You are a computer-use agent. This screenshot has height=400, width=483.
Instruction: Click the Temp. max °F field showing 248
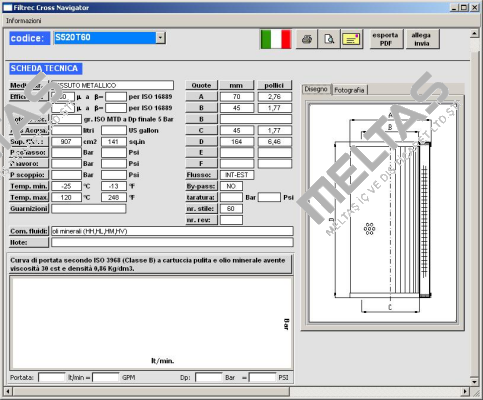tap(114, 197)
